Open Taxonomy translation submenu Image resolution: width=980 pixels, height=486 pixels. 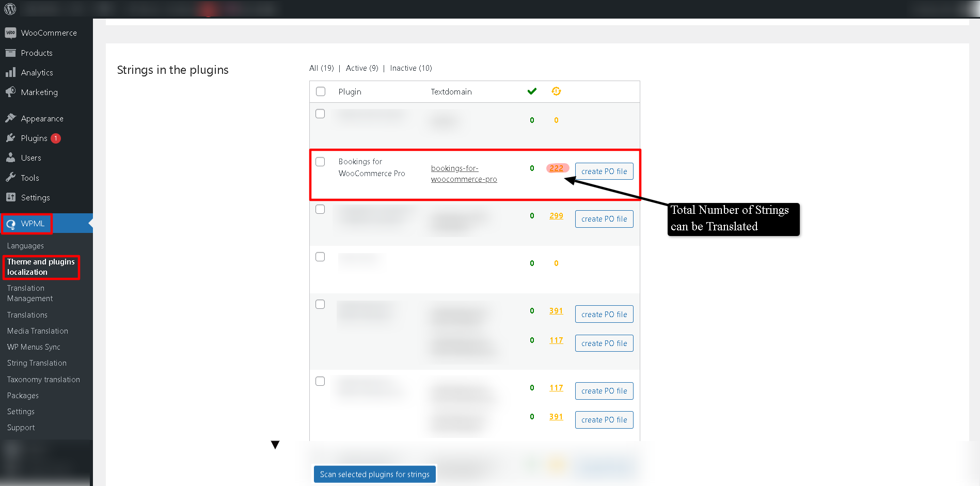click(x=43, y=380)
